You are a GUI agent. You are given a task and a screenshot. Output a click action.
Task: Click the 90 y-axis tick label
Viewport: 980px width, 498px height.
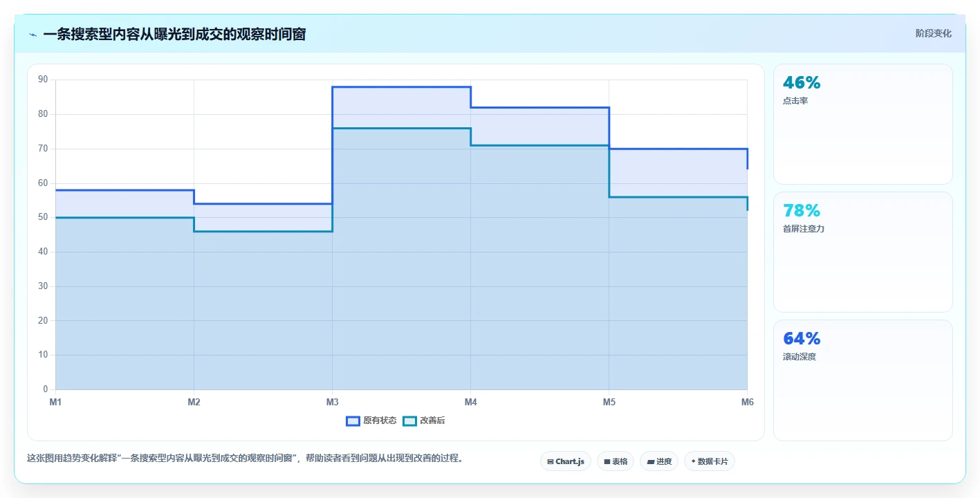coord(43,80)
